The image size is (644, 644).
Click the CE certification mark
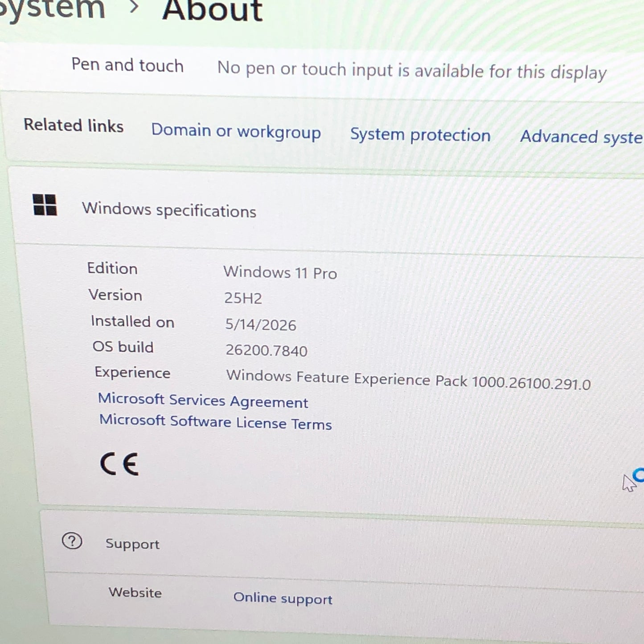(119, 464)
